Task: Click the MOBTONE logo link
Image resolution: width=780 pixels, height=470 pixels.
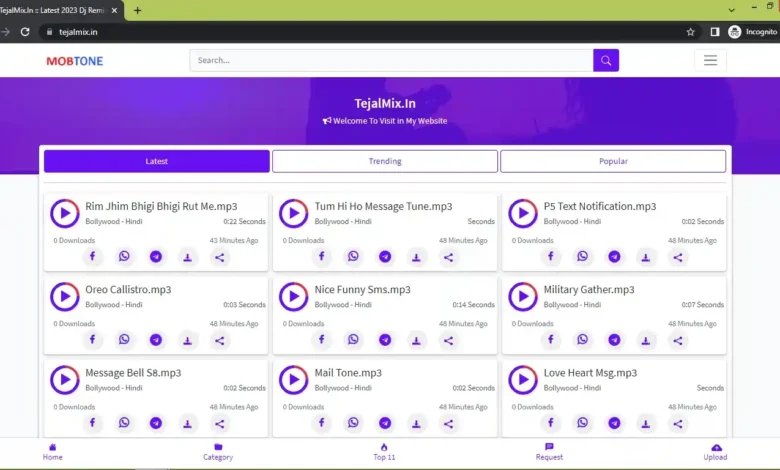Action: (x=74, y=61)
